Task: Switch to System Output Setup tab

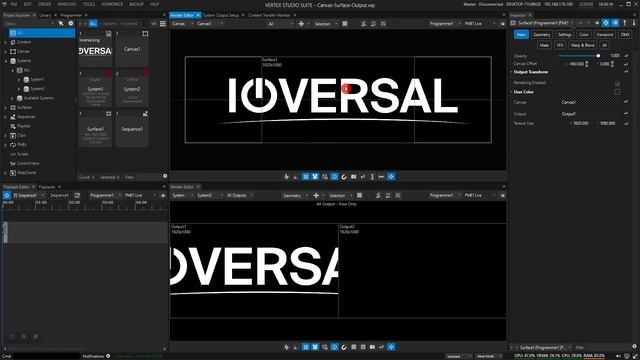Action: pyautogui.click(x=221, y=15)
